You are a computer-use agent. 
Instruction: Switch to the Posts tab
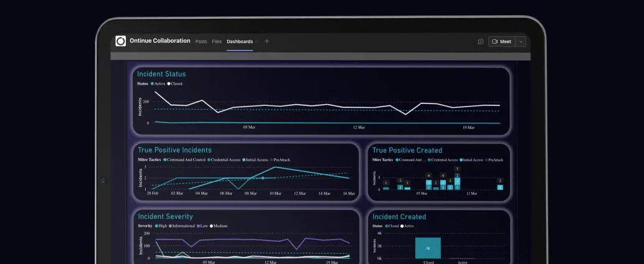point(201,42)
